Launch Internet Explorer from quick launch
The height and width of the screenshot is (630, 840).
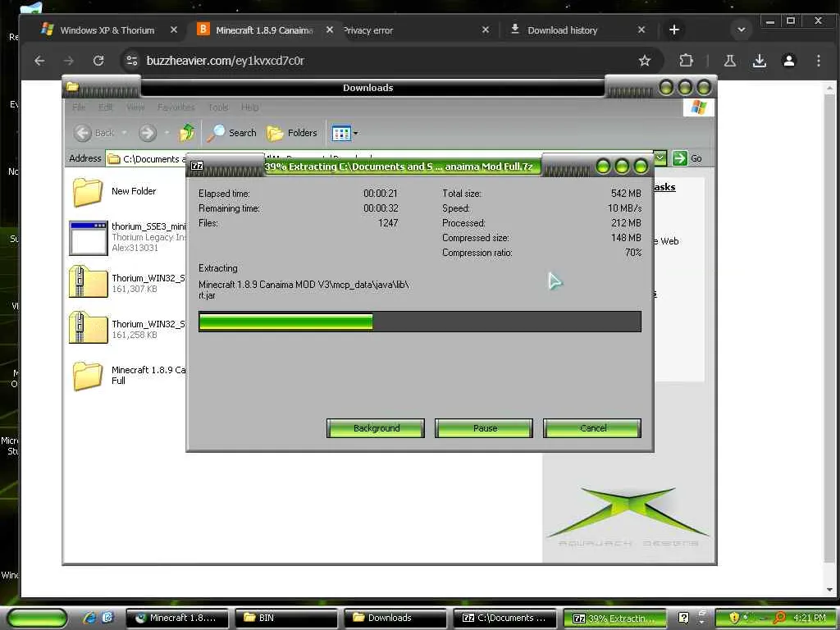[x=89, y=618]
